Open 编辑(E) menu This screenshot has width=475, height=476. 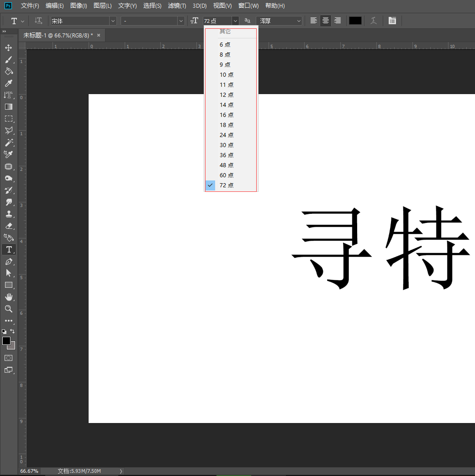[55, 6]
